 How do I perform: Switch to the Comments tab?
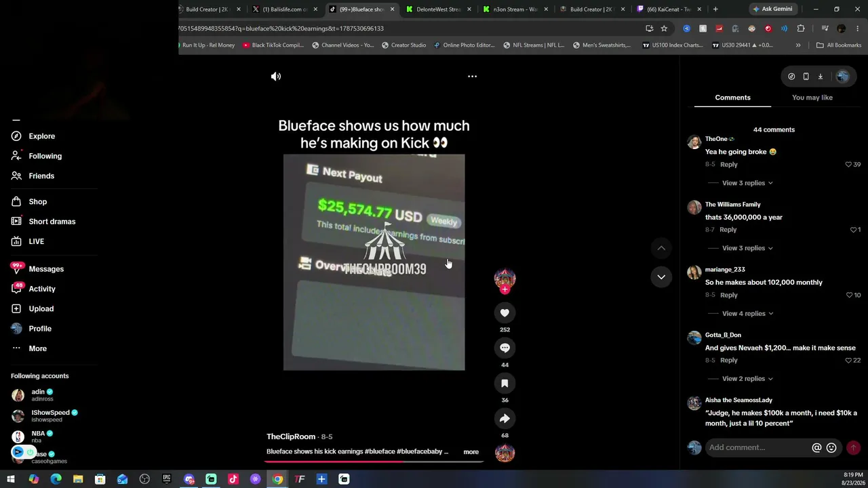732,98
